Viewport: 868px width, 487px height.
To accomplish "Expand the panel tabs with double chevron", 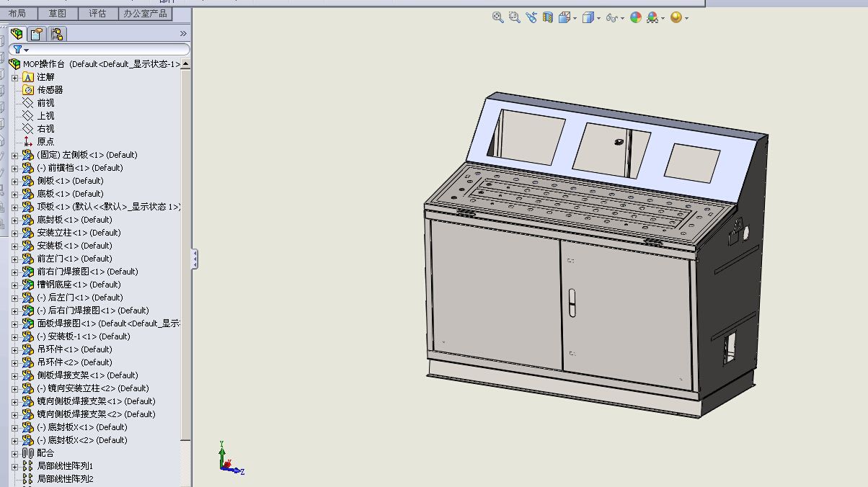I will (183, 33).
